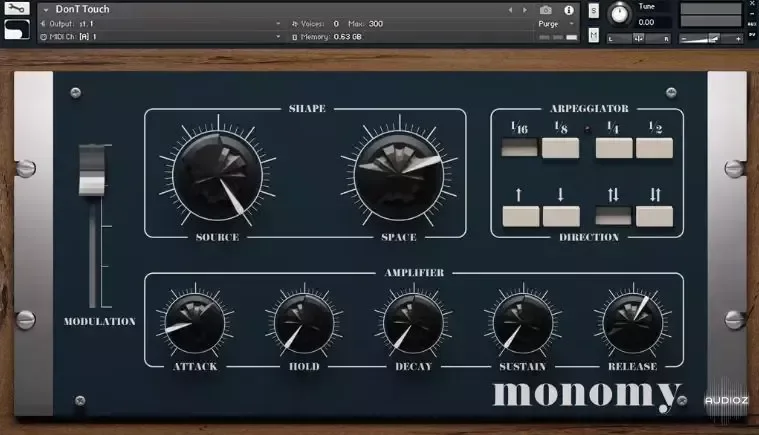Select the 1/8 arpeggiator rate button

(x=560, y=148)
